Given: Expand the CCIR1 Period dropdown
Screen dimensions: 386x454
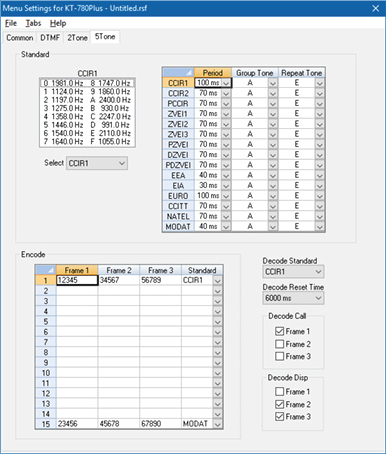Looking at the screenshot, I should [226, 83].
